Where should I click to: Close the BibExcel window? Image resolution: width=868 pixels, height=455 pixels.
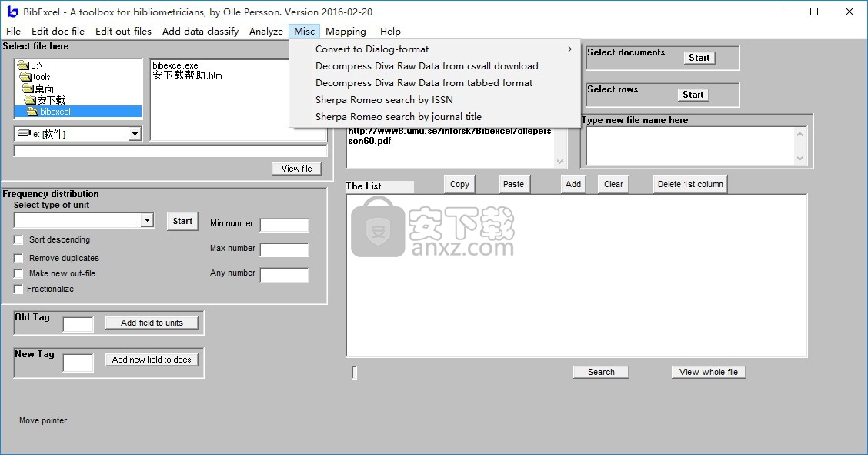click(x=850, y=12)
